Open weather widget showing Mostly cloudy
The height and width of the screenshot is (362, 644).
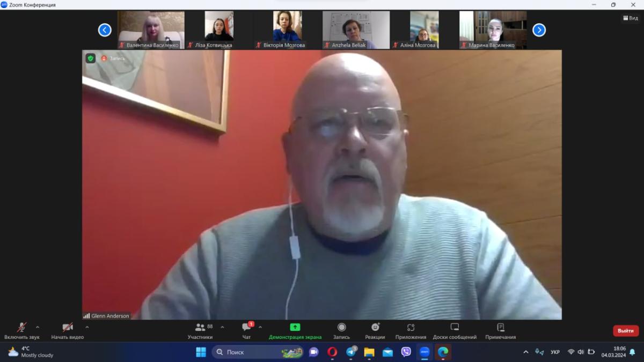tap(31, 352)
